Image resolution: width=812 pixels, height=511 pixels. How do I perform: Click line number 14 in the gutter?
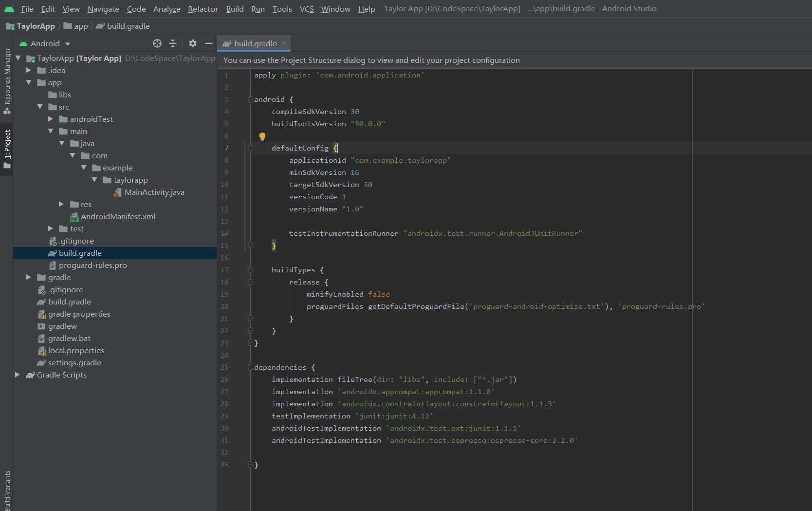point(224,233)
